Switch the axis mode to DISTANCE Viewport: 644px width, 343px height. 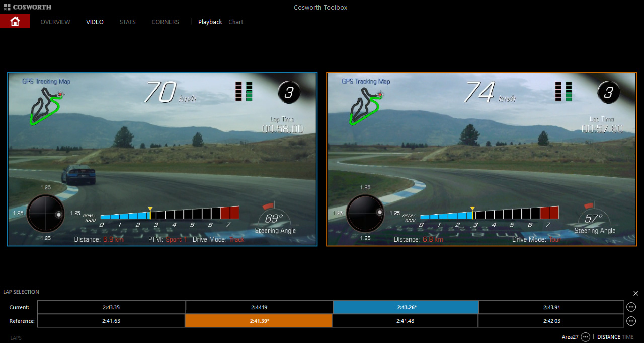click(608, 337)
